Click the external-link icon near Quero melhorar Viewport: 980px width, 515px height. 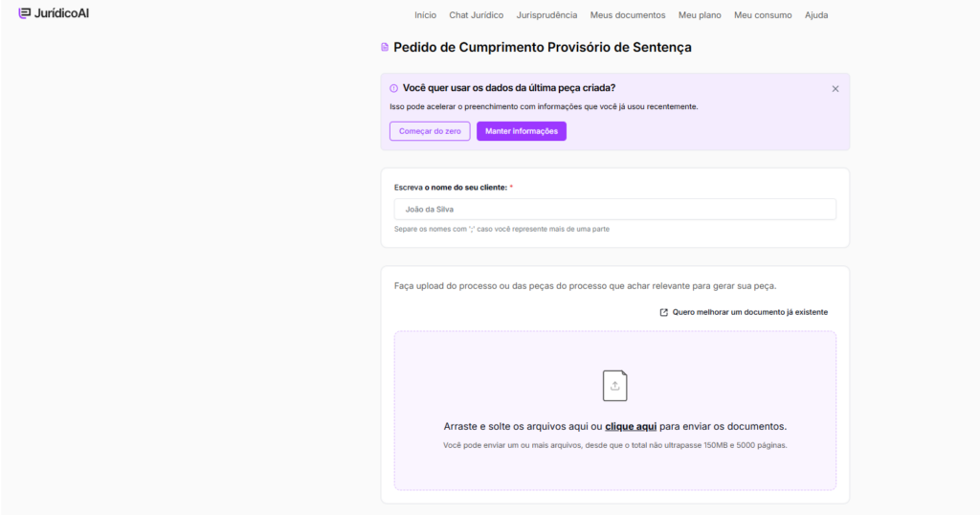(664, 312)
